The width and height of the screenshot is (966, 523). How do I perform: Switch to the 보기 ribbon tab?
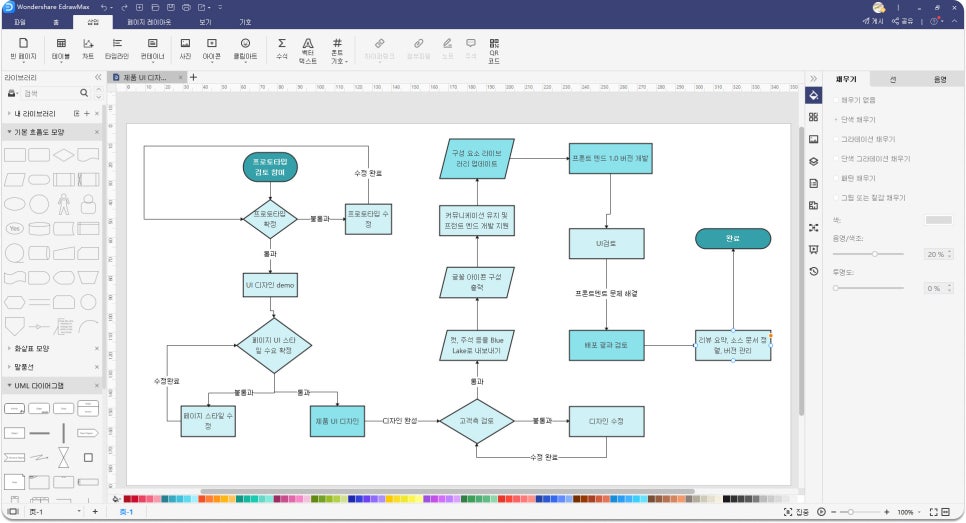coord(205,22)
